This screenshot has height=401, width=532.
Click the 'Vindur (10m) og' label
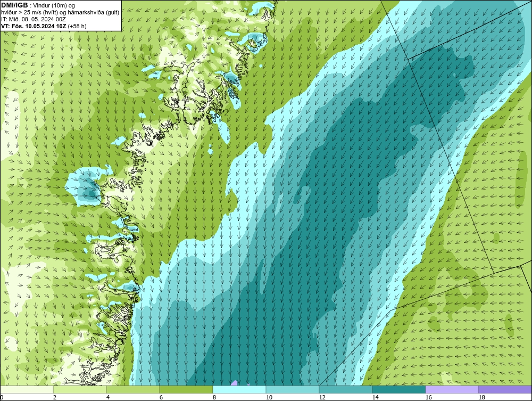(54, 5)
